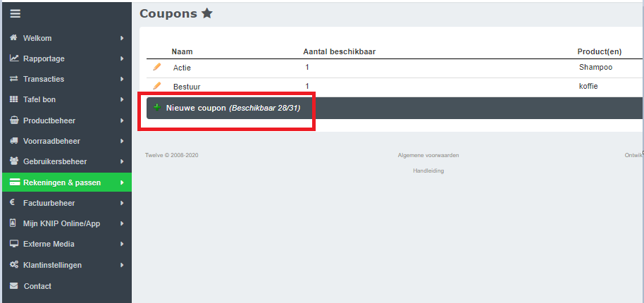Expand the Externe Media submenu arrow
Screen dimensions: 644x303
tap(122, 244)
